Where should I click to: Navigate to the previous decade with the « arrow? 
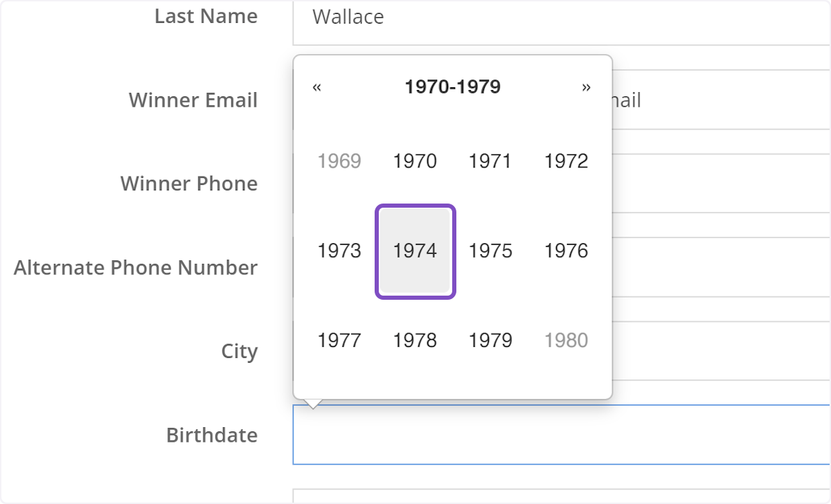(x=316, y=87)
